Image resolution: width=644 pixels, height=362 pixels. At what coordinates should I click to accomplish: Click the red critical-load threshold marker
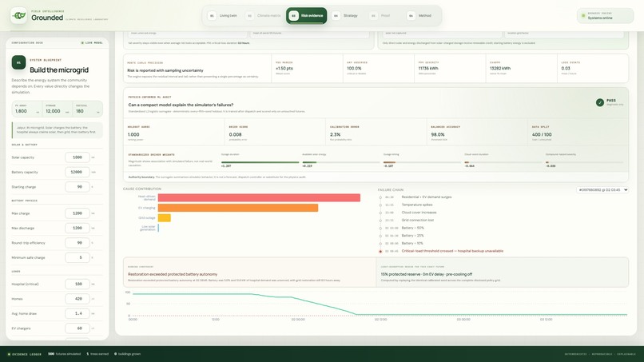pos(380,251)
